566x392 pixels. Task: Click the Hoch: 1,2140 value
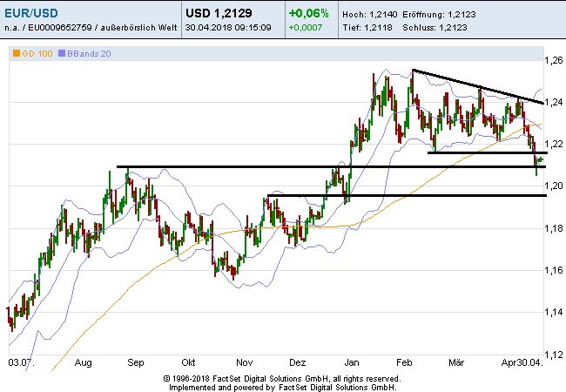[x=369, y=15]
